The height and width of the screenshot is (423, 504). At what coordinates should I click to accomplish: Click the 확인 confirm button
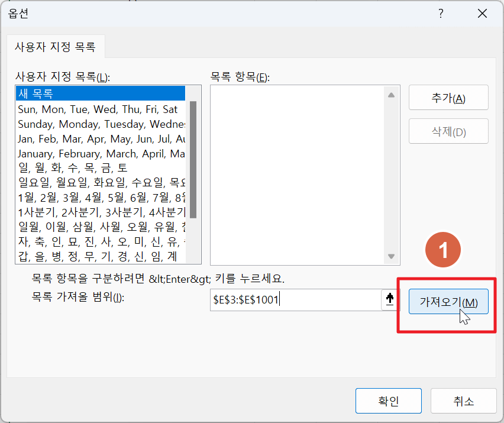388,401
